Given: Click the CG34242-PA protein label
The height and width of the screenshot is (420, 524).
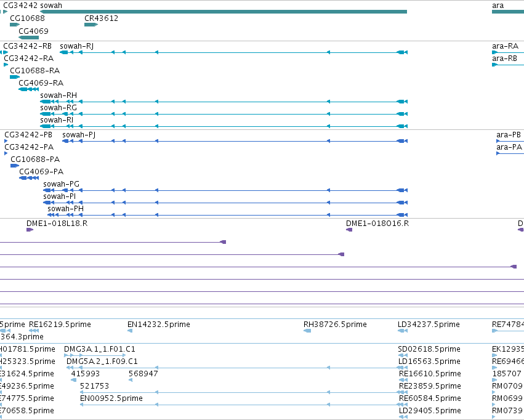Looking at the screenshot, I should 29,147.
